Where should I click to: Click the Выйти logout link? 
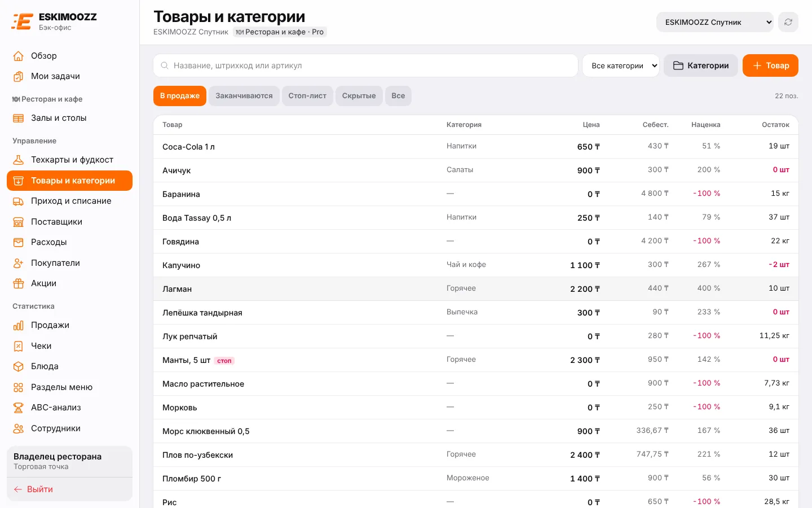click(x=69, y=489)
